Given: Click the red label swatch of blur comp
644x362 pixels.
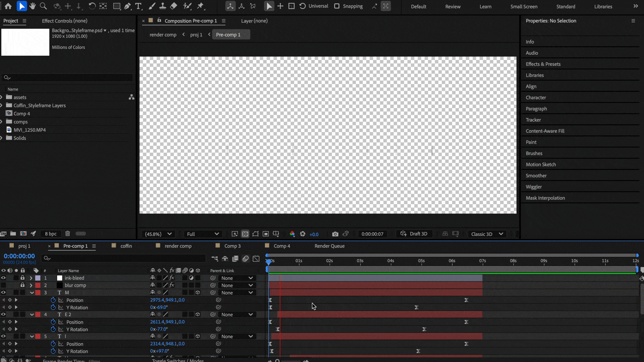Looking at the screenshot, I should 38,285.
